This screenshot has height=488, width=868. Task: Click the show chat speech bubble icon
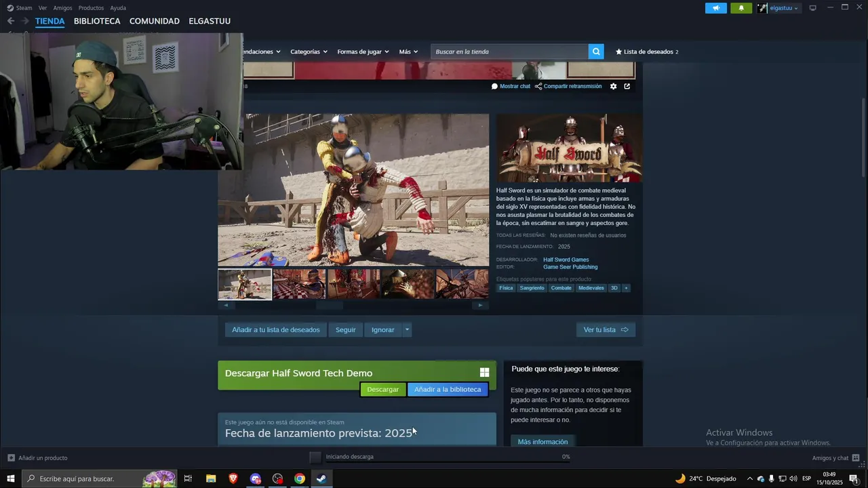point(494,86)
